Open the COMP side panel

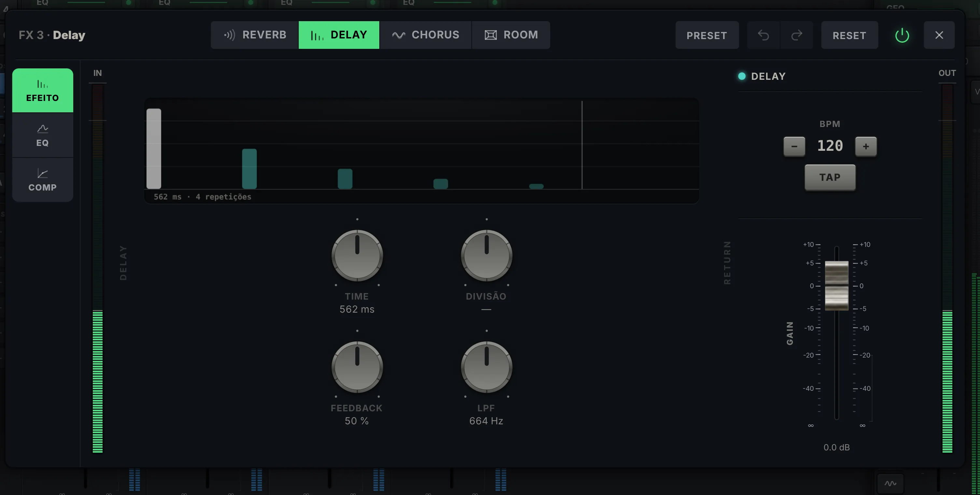(x=43, y=179)
